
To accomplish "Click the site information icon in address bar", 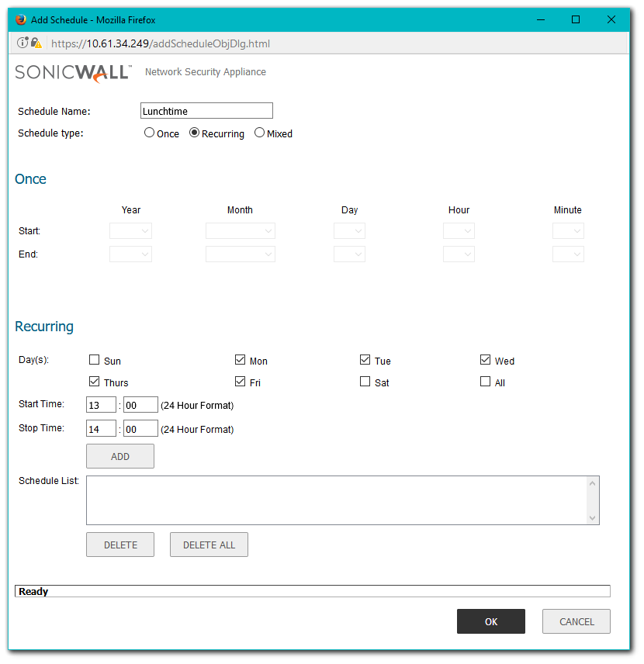I will pos(23,43).
